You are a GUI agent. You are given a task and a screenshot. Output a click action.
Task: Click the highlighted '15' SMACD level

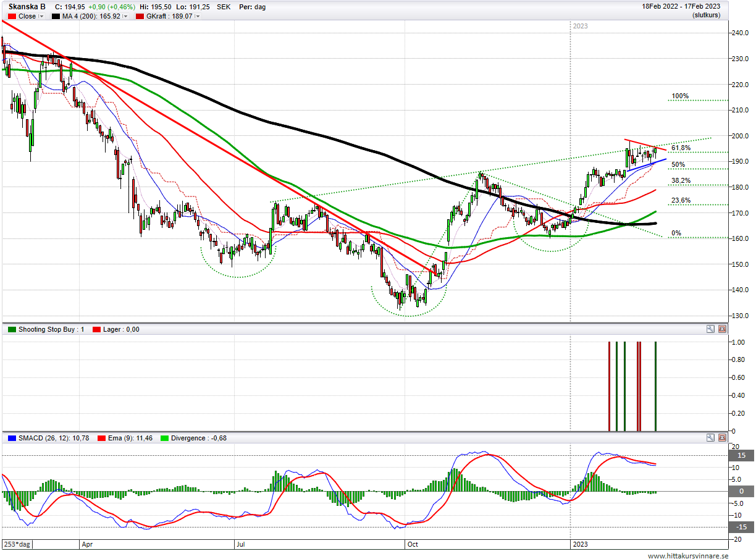(x=741, y=456)
